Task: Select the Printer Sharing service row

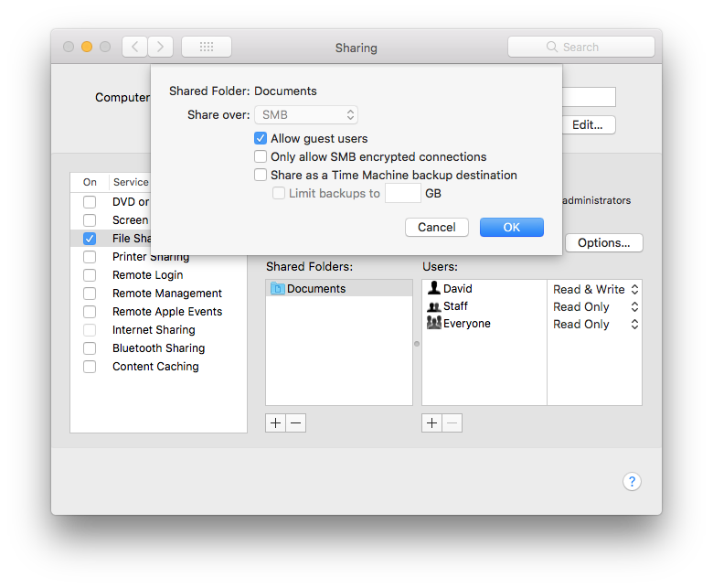Action: click(x=159, y=257)
